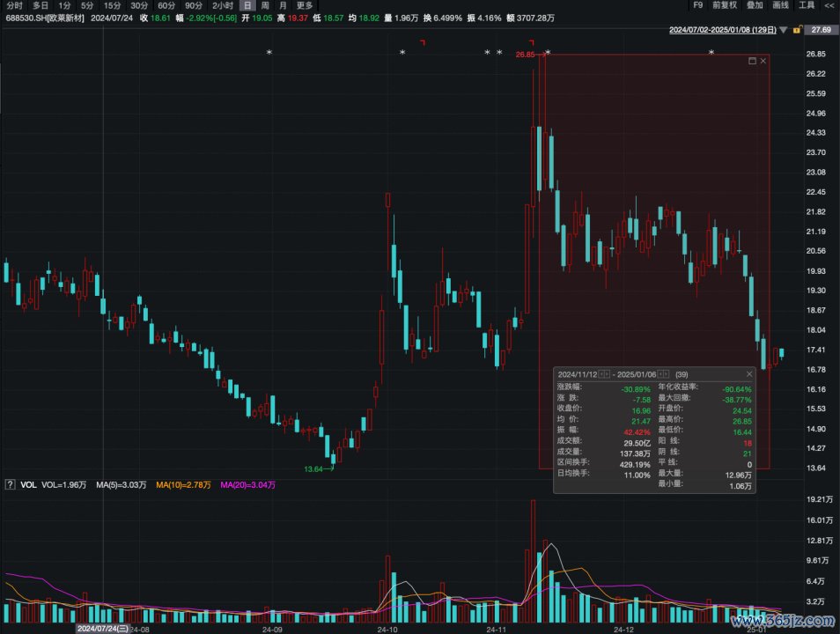Switch to the 月 monthly K-line
Image resolution: width=840 pixels, height=634 pixels.
[x=283, y=5]
